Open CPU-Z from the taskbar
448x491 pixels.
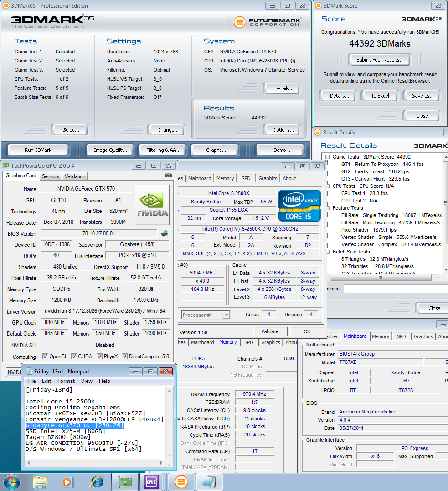pyautogui.click(x=151, y=481)
